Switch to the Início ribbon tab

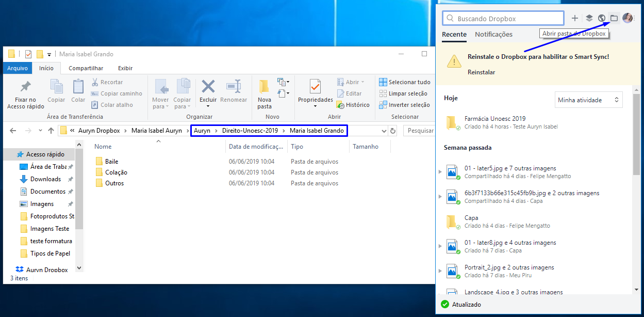click(46, 68)
